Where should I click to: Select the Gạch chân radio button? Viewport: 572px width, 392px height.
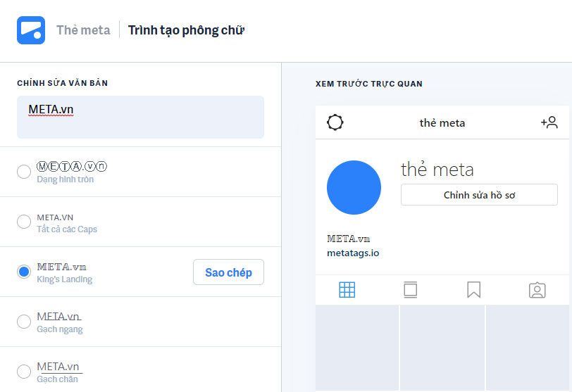click(24, 372)
